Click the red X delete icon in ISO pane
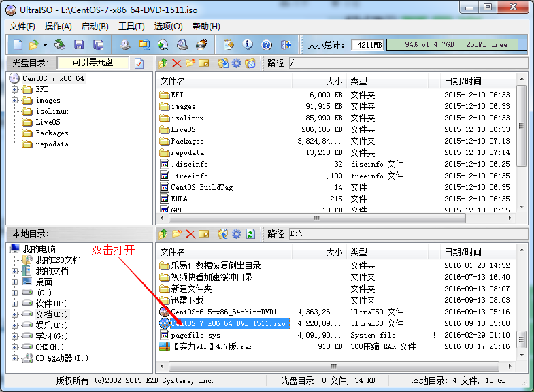 click(177, 63)
